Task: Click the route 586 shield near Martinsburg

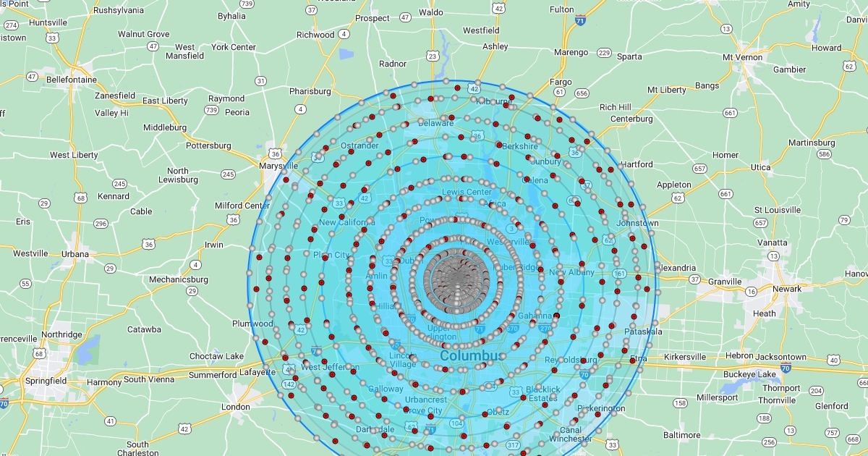Action: tap(824, 154)
